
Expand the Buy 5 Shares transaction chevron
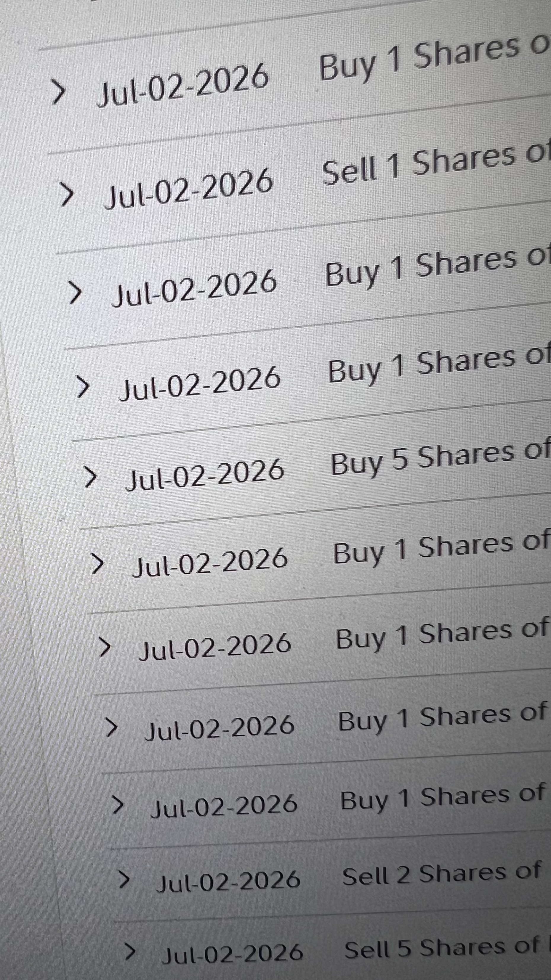pos(91,477)
